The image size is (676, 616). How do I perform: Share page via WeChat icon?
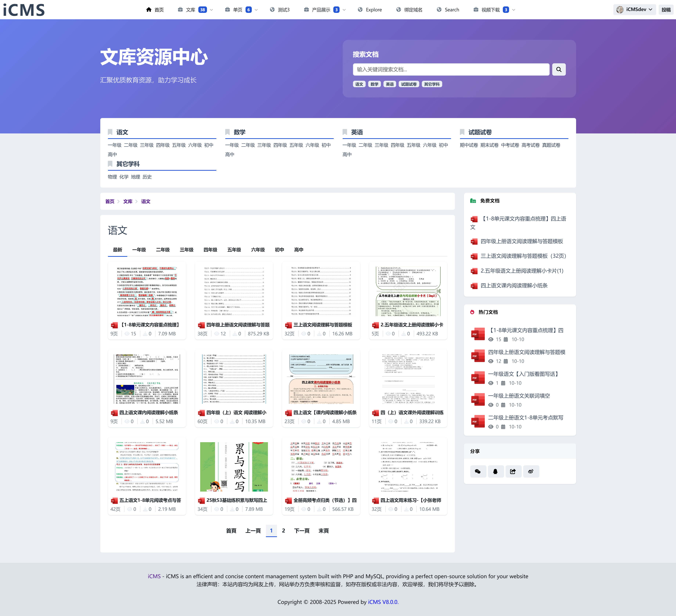(x=478, y=471)
